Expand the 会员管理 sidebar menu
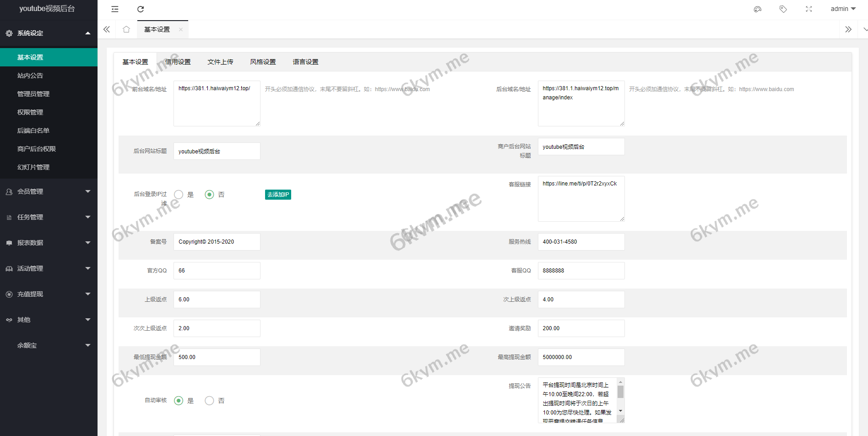Image resolution: width=868 pixels, height=436 pixels. pyautogui.click(x=49, y=191)
